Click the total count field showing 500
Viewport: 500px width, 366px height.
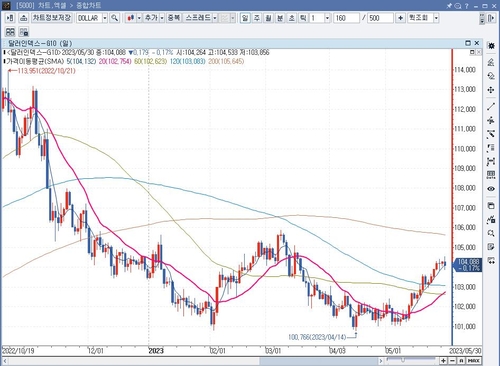[380, 18]
